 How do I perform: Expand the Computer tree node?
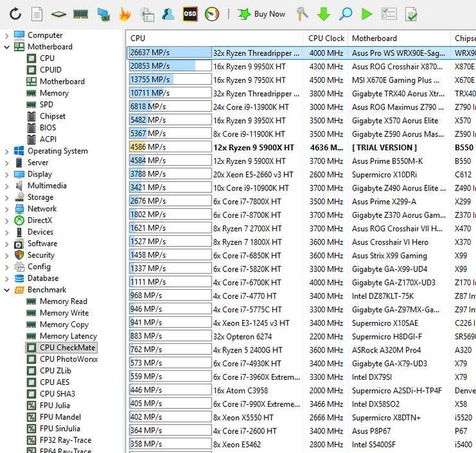6,36
